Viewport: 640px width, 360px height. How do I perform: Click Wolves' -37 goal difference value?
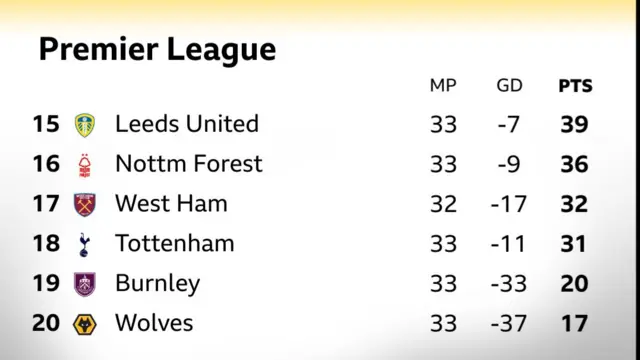(509, 324)
